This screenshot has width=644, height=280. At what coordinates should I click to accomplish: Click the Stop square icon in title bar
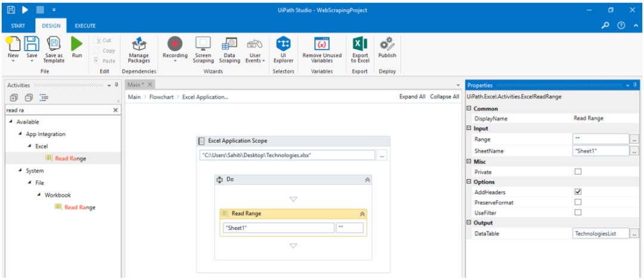[x=40, y=10]
